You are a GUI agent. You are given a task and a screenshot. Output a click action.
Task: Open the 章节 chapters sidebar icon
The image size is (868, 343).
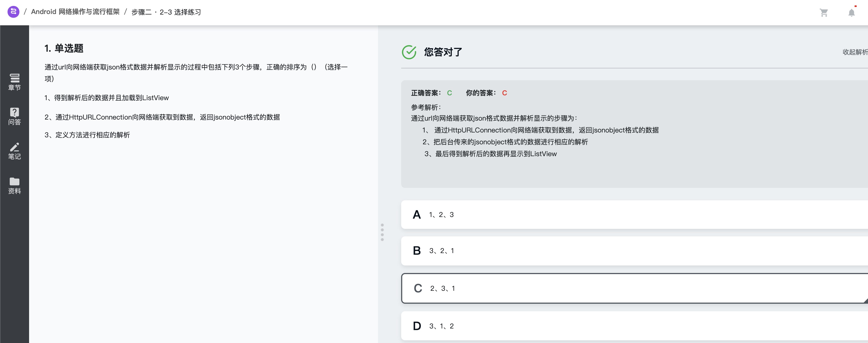tap(15, 82)
